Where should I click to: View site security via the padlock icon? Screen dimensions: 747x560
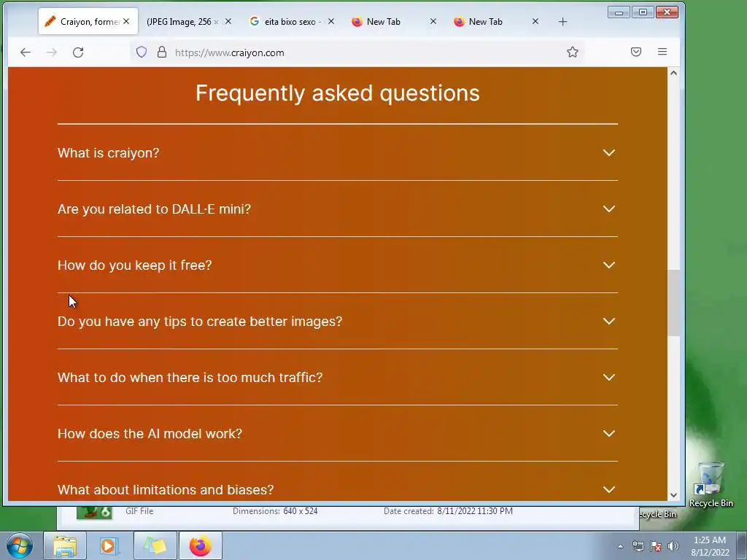pyautogui.click(x=162, y=52)
